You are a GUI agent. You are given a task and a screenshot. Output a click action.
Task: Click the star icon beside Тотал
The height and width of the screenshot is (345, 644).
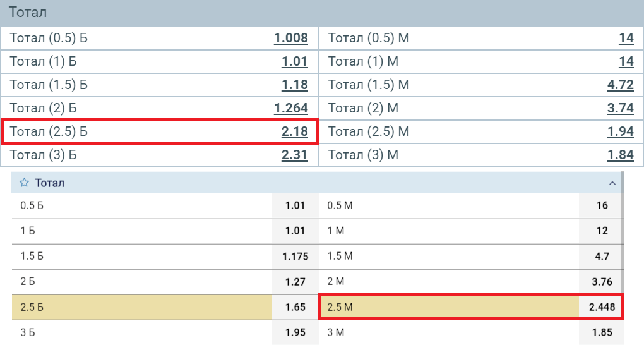pyautogui.click(x=24, y=183)
